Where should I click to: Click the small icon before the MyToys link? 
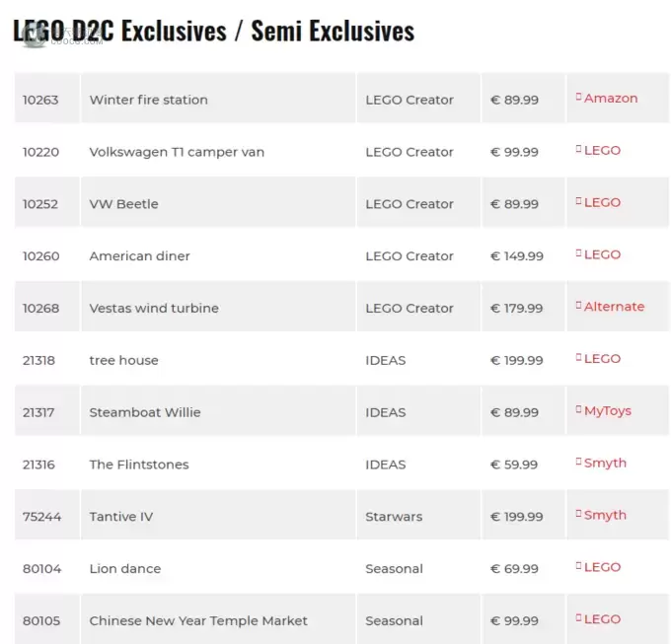pos(578,409)
